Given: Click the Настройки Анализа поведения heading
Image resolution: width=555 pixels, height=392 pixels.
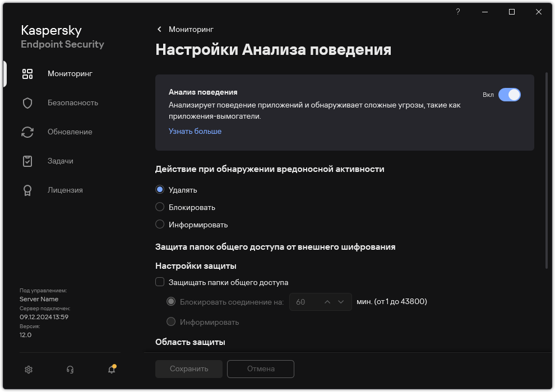Looking at the screenshot, I should 273,49.
